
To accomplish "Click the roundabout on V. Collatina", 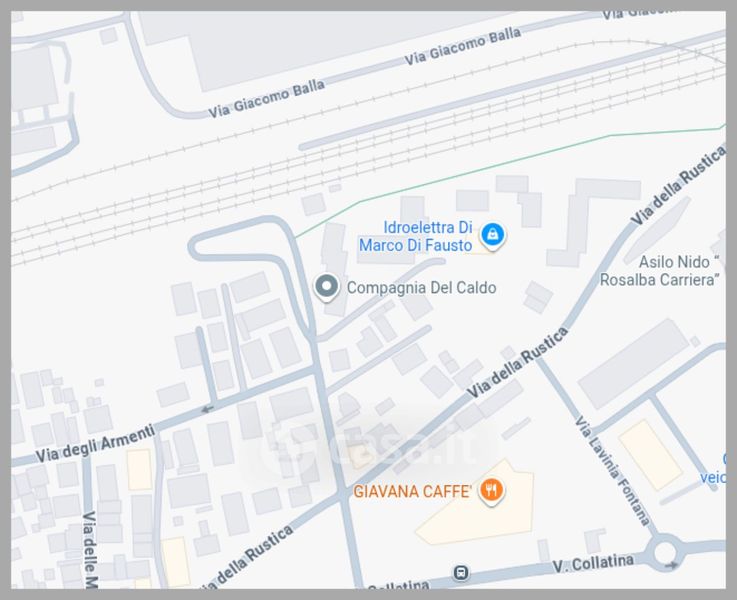I will (x=664, y=553).
